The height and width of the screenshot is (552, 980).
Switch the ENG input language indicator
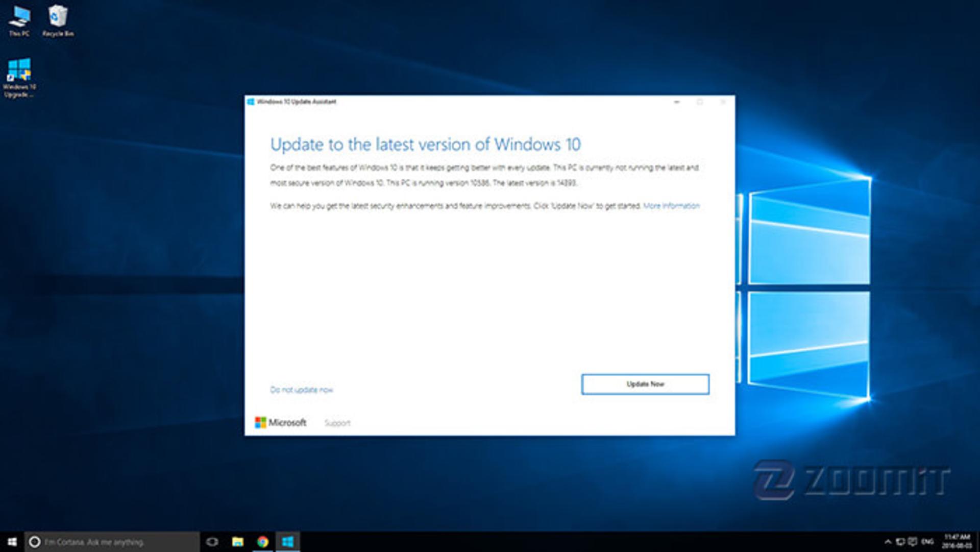click(x=928, y=542)
